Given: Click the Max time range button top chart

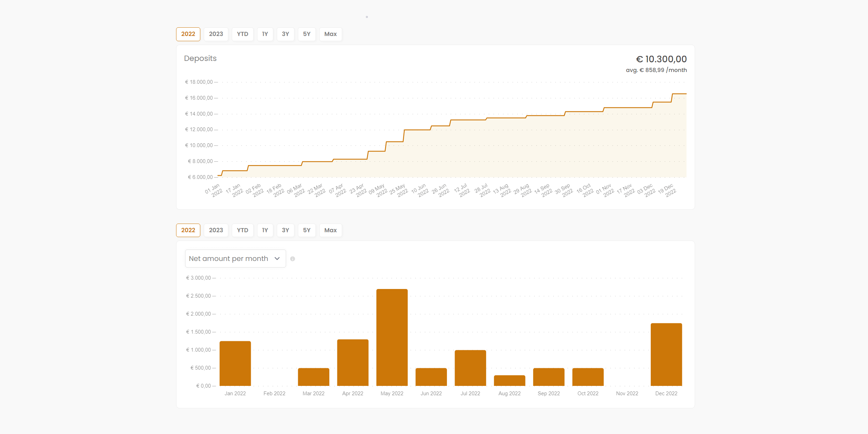Looking at the screenshot, I should click(330, 34).
